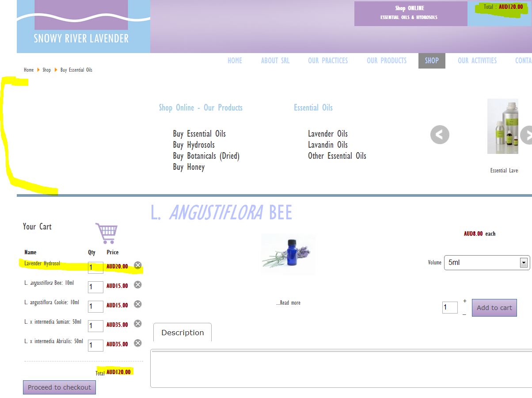
Task: Edit quantity field for Lavender Hydrosol
Action: 95,268
